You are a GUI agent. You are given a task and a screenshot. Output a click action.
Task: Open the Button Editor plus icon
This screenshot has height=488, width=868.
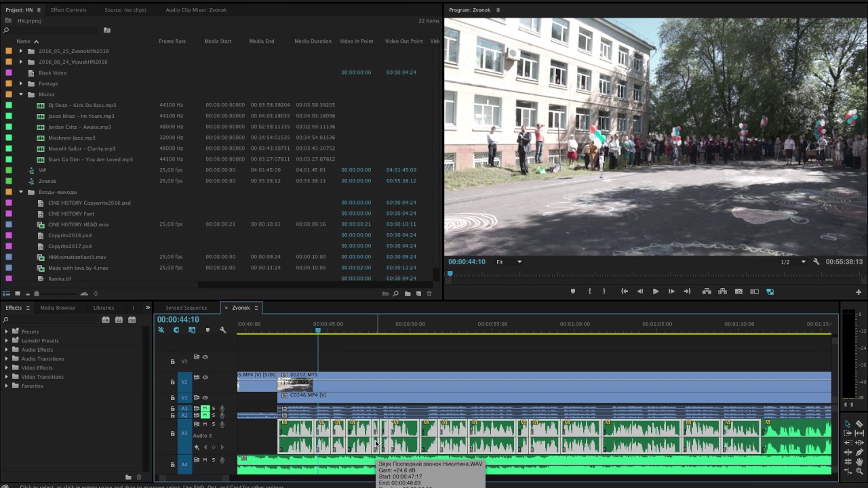coord(859,292)
